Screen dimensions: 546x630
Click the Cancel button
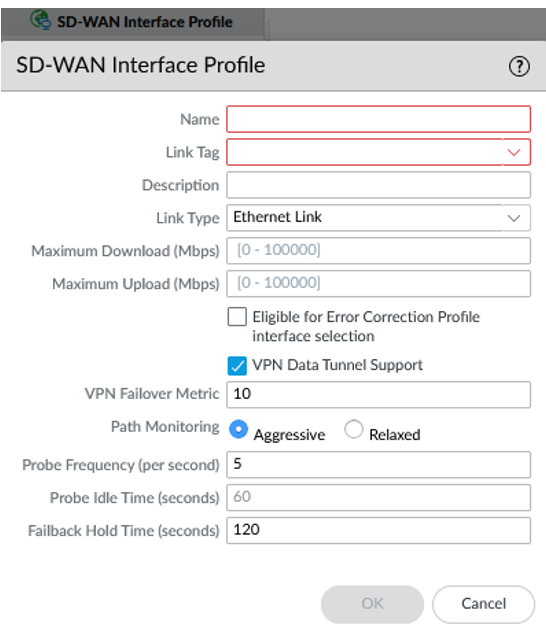pyautogui.click(x=483, y=604)
